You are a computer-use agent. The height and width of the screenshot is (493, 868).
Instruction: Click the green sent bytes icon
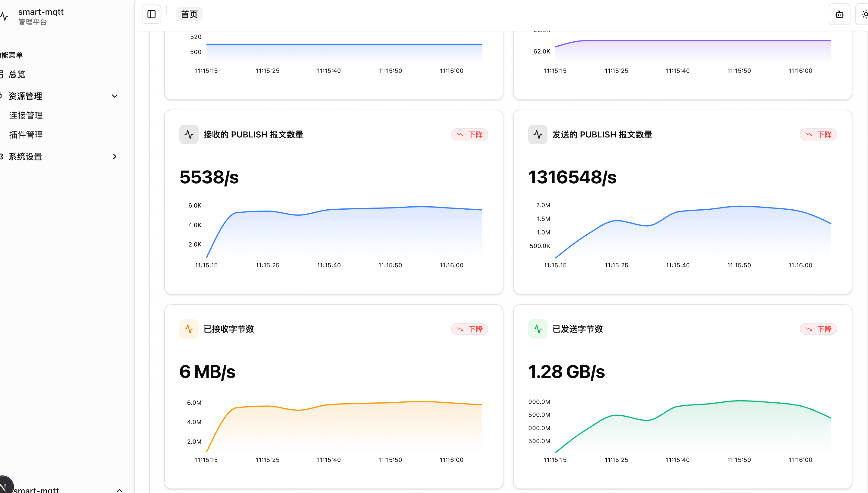(538, 329)
